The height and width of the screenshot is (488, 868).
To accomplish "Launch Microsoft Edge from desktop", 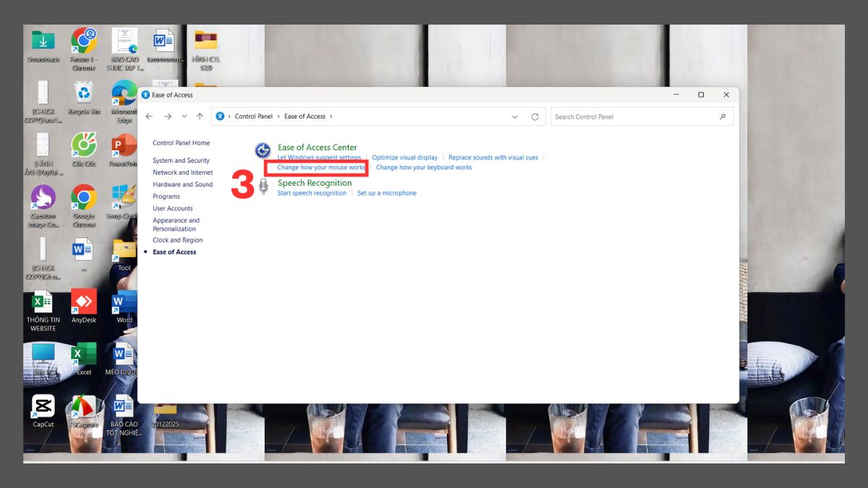I will tap(124, 93).
